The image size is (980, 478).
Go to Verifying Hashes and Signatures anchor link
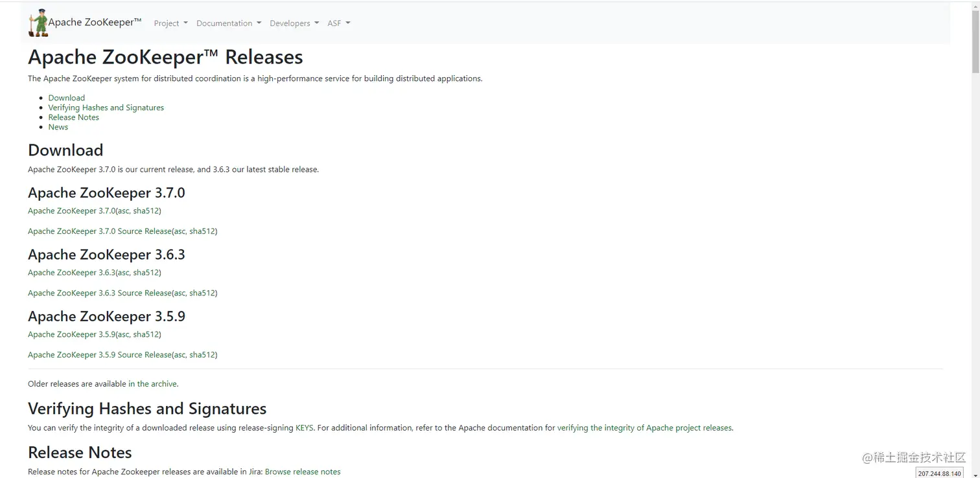106,108
